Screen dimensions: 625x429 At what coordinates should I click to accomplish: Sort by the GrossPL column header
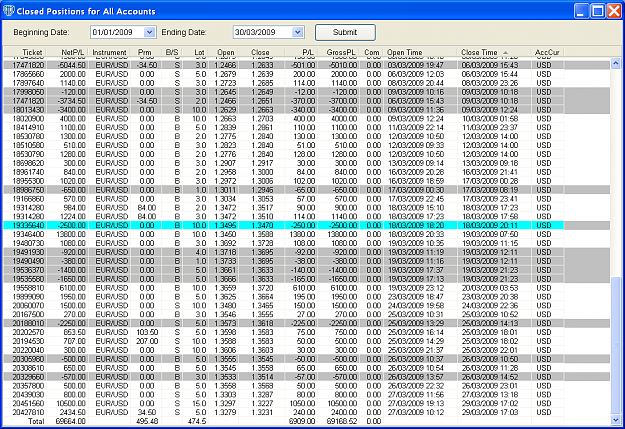click(341, 52)
